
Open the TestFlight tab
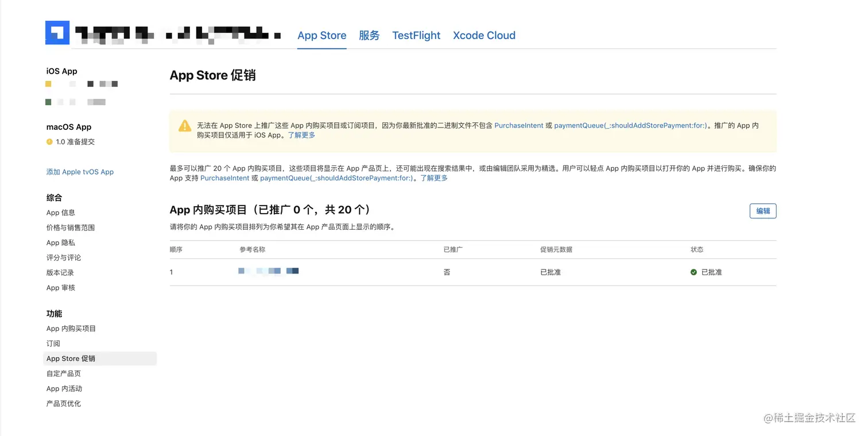(x=416, y=35)
